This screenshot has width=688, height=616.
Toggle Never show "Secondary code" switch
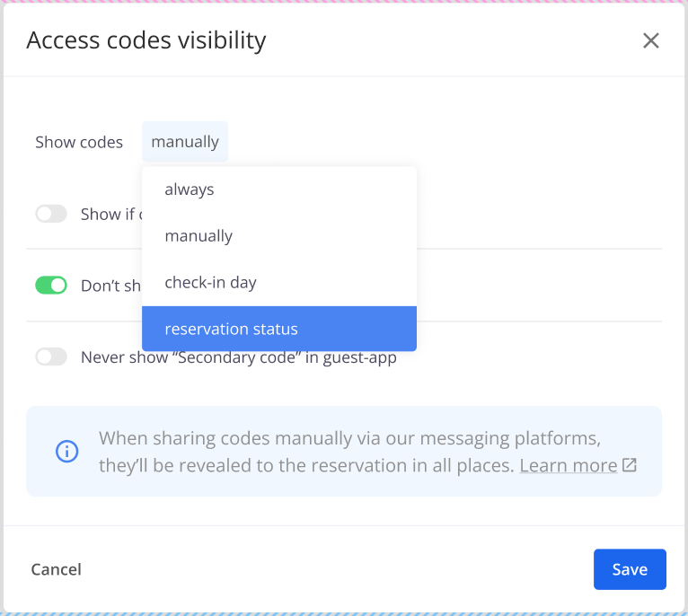click(x=51, y=357)
